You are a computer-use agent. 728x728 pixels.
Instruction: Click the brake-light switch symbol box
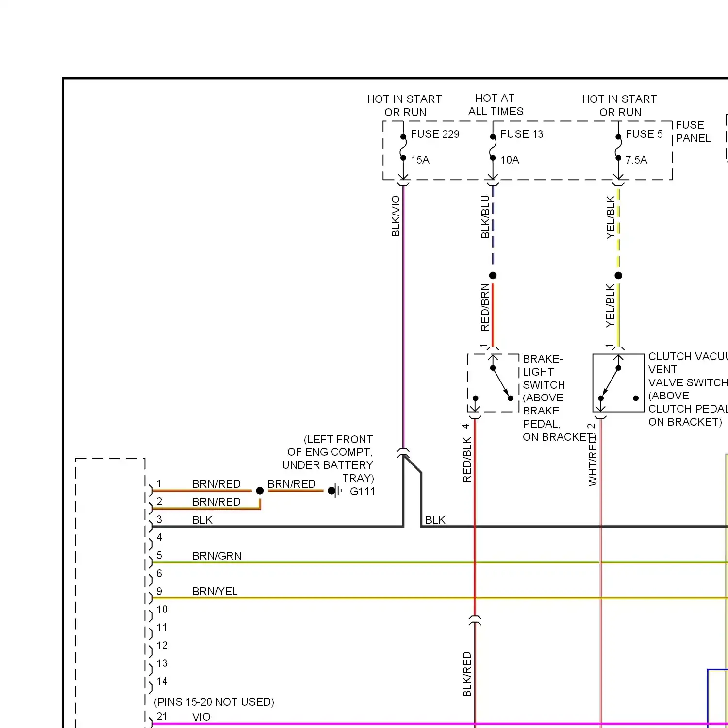pos(493,383)
